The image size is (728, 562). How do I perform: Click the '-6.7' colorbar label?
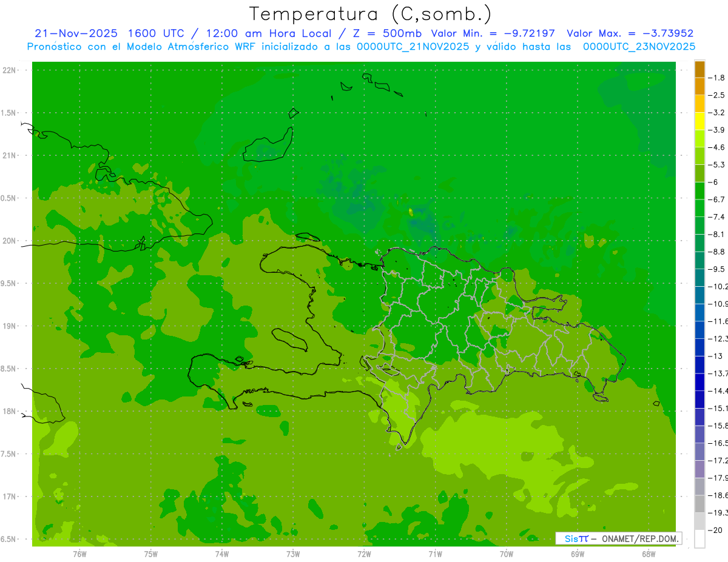pos(716,199)
